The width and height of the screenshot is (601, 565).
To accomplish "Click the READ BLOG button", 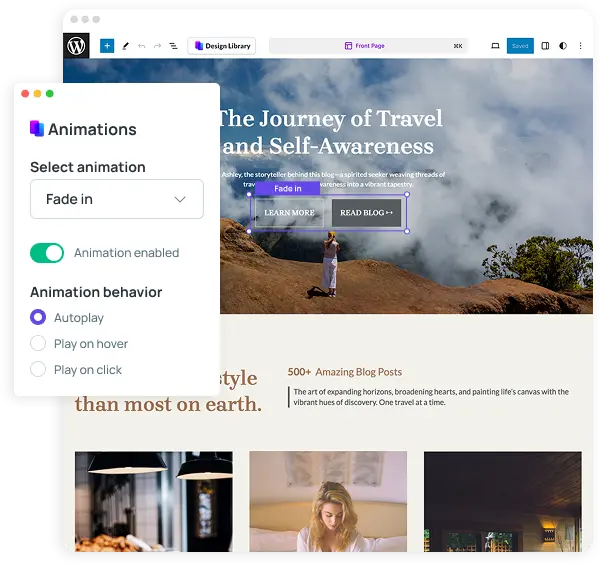I will (366, 213).
